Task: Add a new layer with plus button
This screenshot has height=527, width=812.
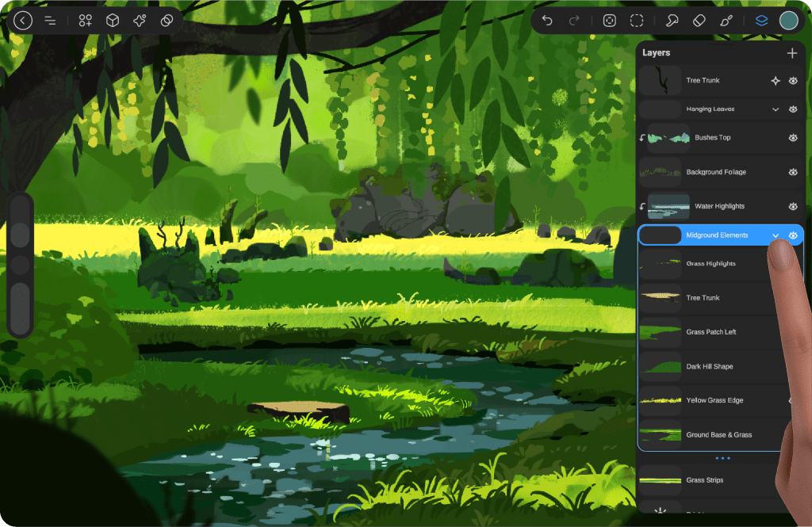Action: (x=791, y=53)
